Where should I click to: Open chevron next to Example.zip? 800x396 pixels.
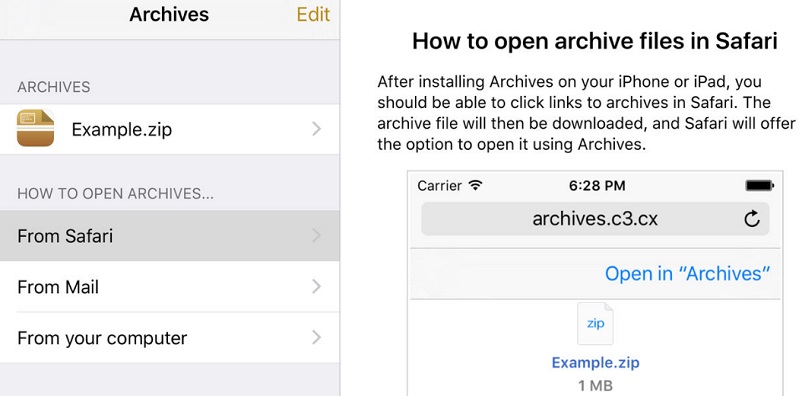click(x=317, y=129)
